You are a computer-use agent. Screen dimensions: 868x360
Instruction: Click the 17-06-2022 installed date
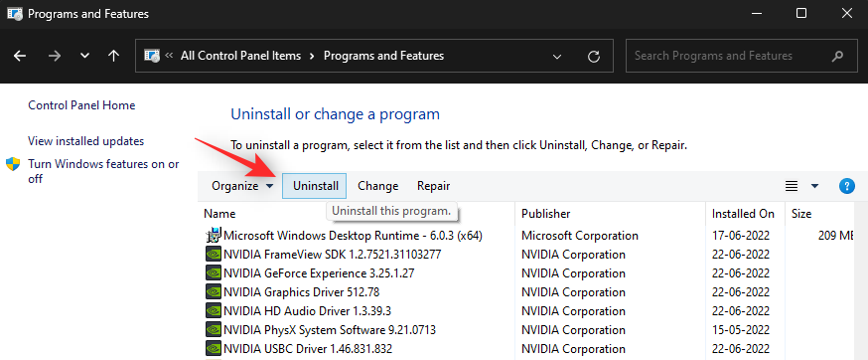[741, 236]
